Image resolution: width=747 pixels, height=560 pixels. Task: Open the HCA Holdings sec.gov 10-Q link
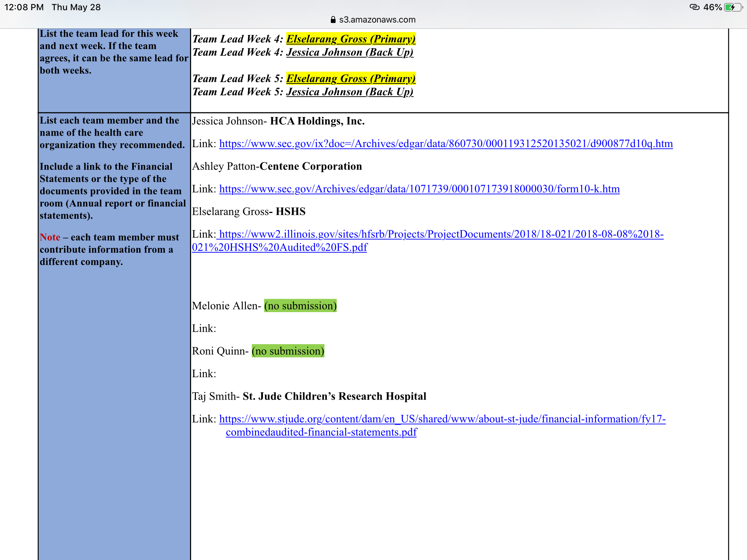click(446, 144)
